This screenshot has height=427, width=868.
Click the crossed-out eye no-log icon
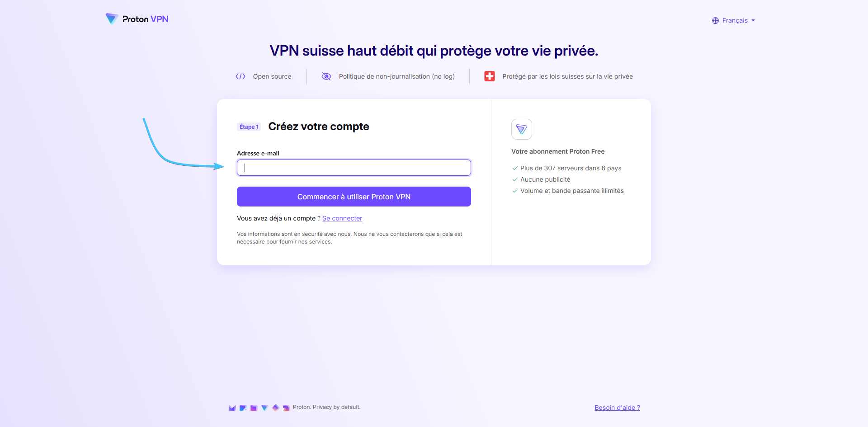click(326, 76)
